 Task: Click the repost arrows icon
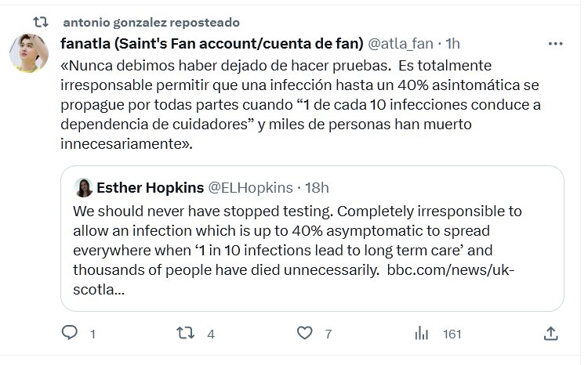pyautogui.click(x=186, y=334)
